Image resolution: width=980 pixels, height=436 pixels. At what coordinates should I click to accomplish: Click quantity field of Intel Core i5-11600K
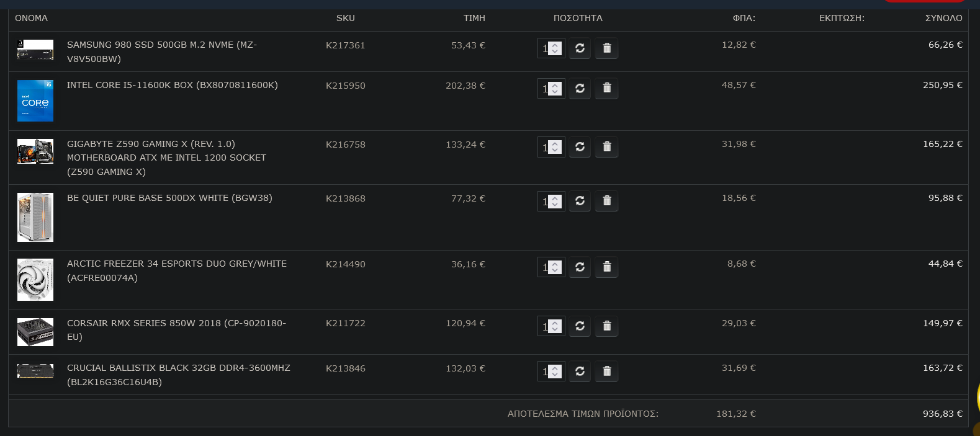551,89
